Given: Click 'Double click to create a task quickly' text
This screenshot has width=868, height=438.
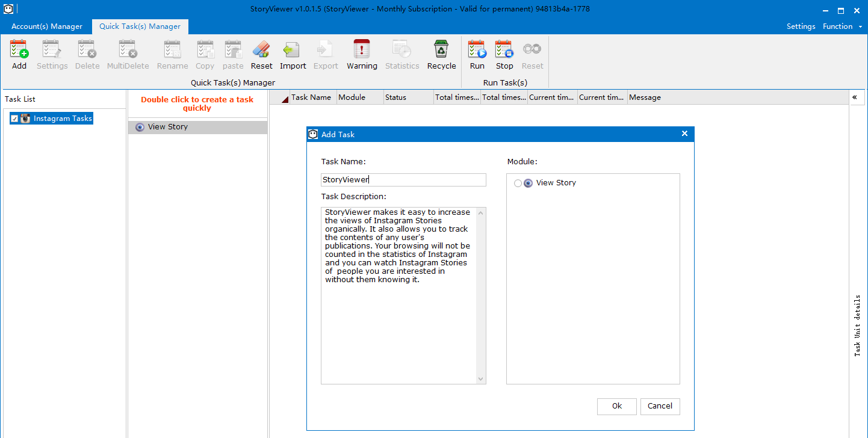Looking at the screenshot, I should 197,104.
